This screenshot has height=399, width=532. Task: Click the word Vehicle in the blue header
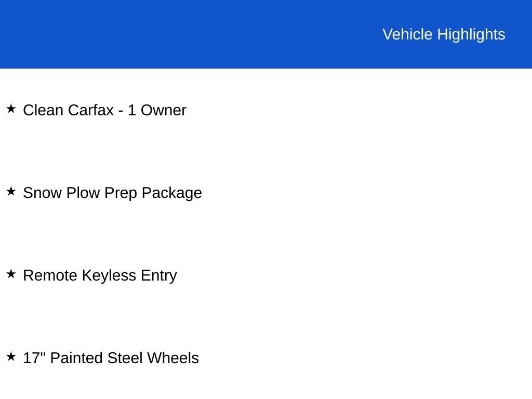407,34
